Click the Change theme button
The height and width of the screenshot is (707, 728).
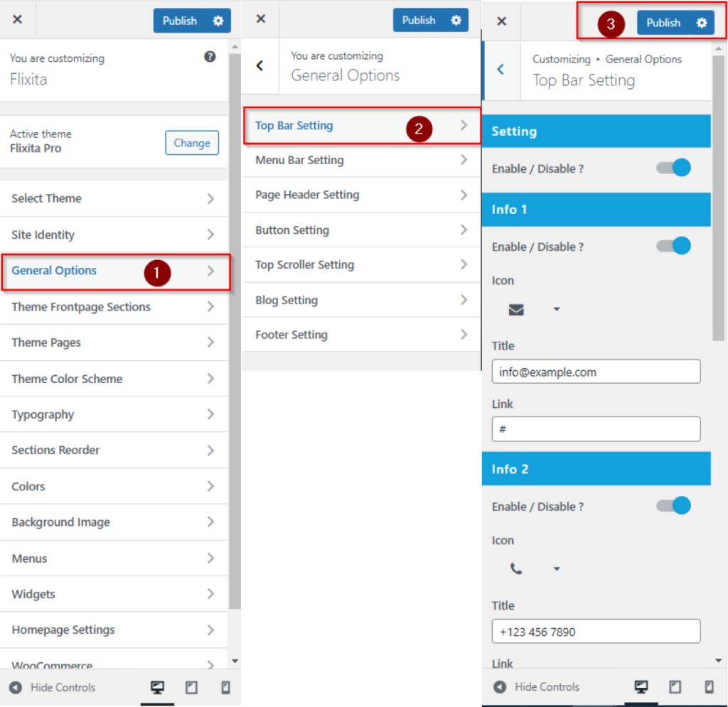pos(192,143)
